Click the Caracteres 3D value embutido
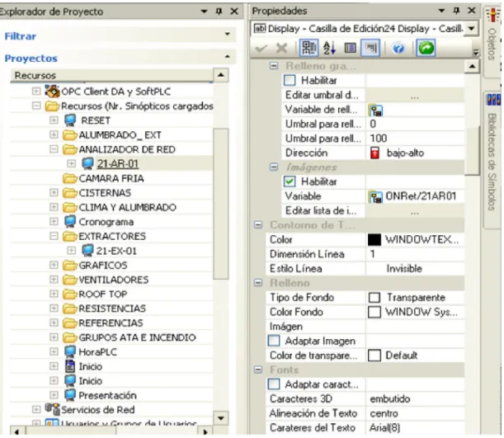The width and height of the screenshot is (504, 438). 390,398
